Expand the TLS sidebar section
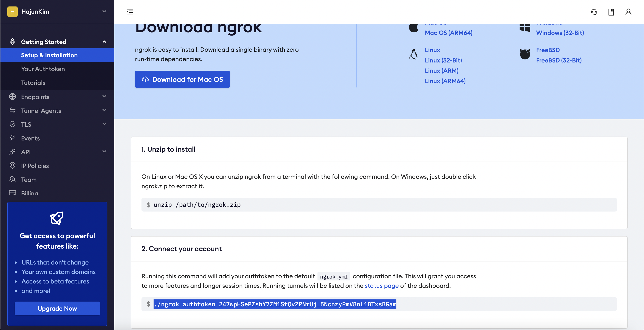The image size is (644, 330). click(x=104, y=124)
